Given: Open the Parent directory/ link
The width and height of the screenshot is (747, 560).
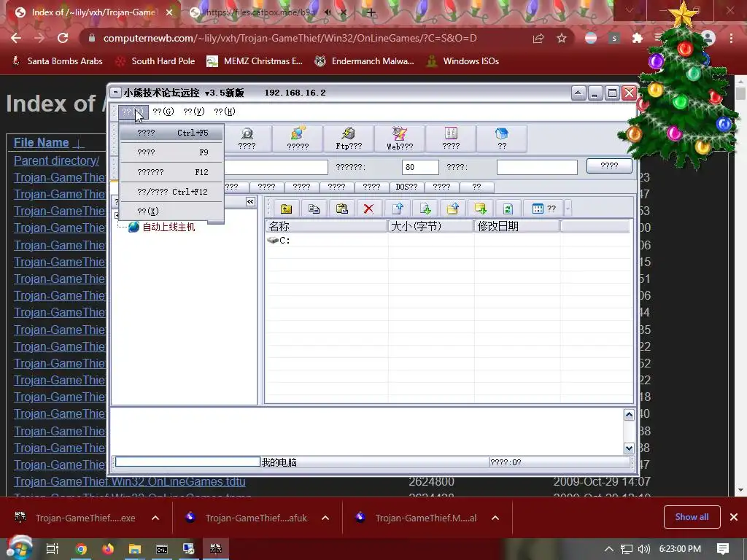Looking at the screenshot, I should [x=56, y=160].
